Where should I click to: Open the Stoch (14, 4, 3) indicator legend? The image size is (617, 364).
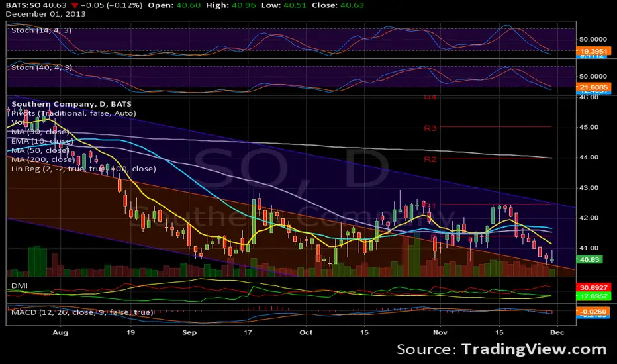[x=41, y=30]
